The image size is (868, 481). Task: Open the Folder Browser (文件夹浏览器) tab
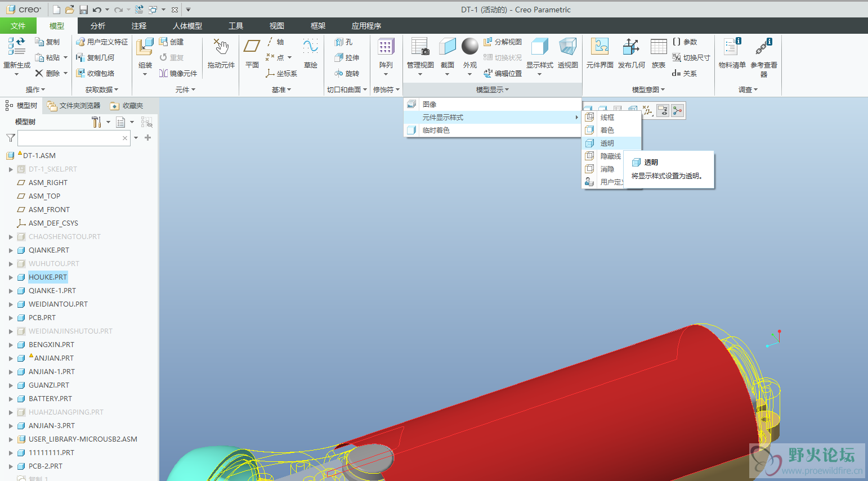point(74,106)
